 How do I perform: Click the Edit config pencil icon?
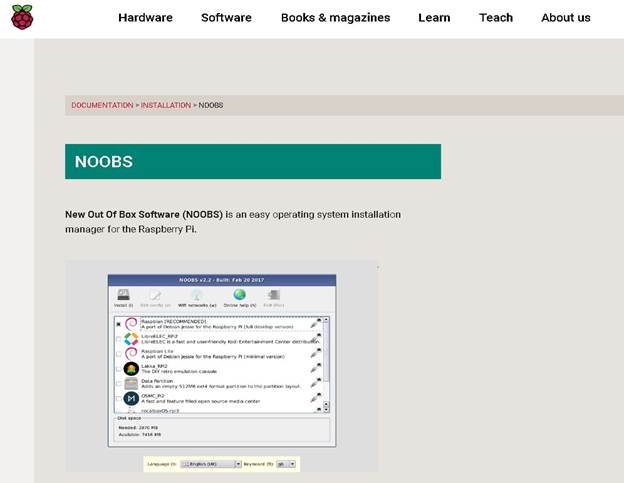point(155,295)
